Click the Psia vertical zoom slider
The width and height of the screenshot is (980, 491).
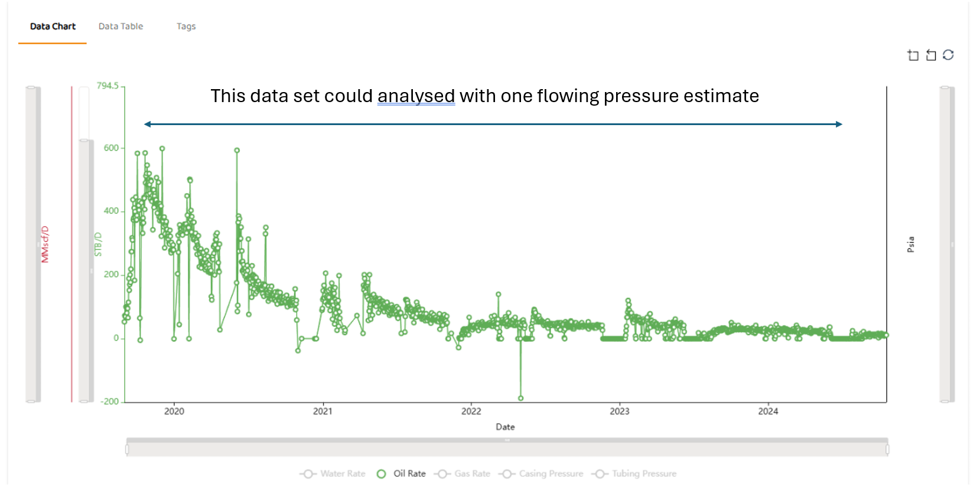click(x=946, y=244)
